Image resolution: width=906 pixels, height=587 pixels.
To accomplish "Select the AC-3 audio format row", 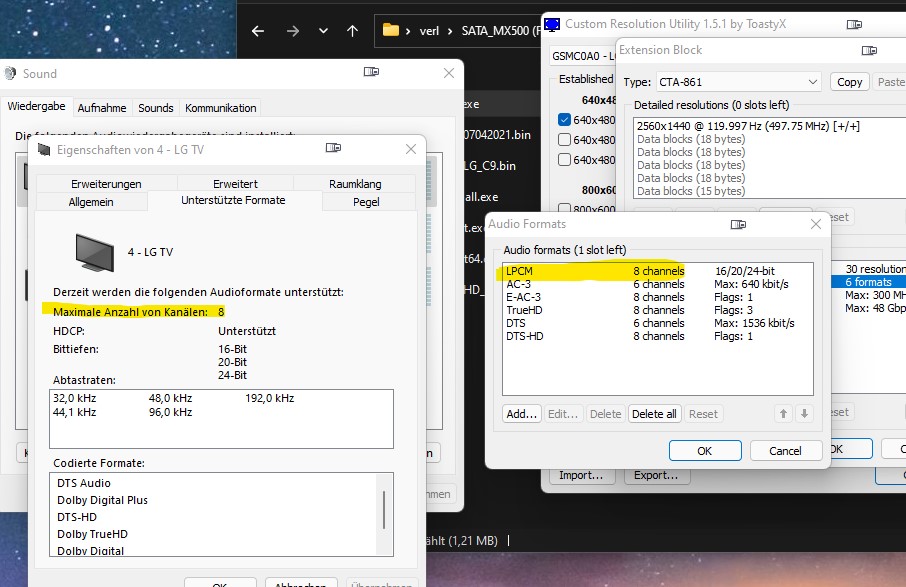I will pos(658,284).
